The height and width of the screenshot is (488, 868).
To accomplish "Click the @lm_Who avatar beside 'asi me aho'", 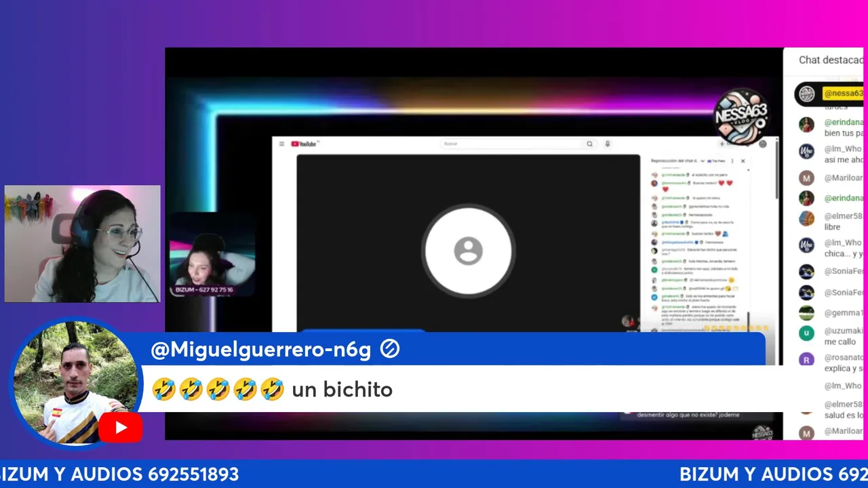I will (806, 151).
